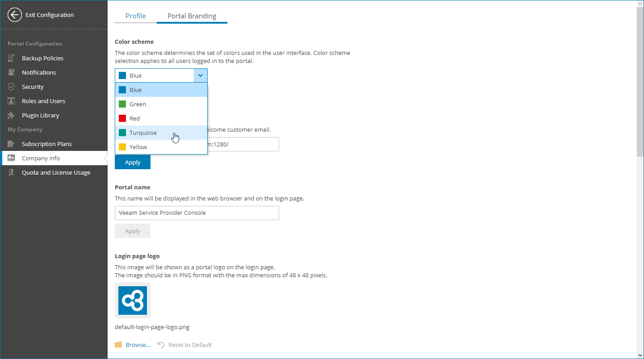Choose the Red color scheme option

click(134, 118)
